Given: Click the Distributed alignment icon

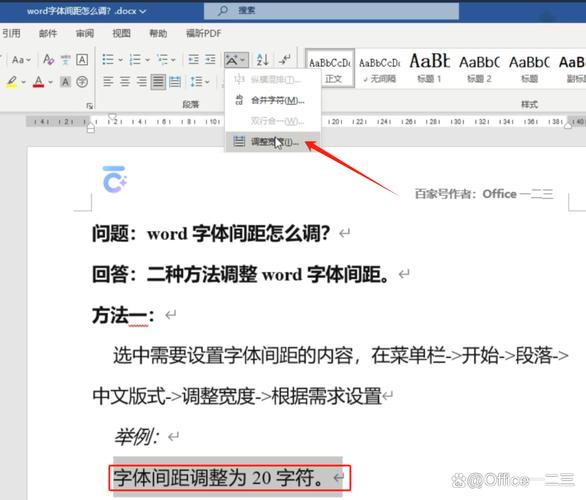Looking at the screenshot, I should [x=175, y=81].
